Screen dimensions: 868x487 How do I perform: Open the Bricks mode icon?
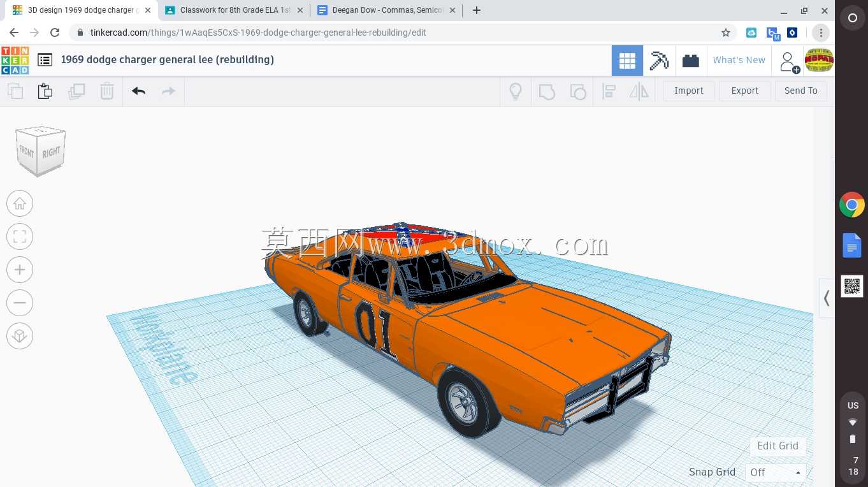pos(691,61)
